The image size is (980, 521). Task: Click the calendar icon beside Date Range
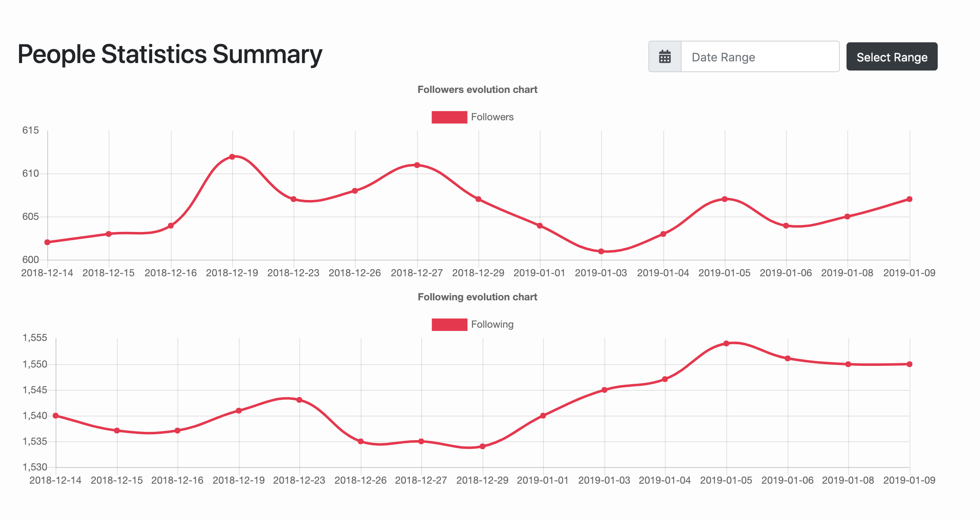(665, 57)
